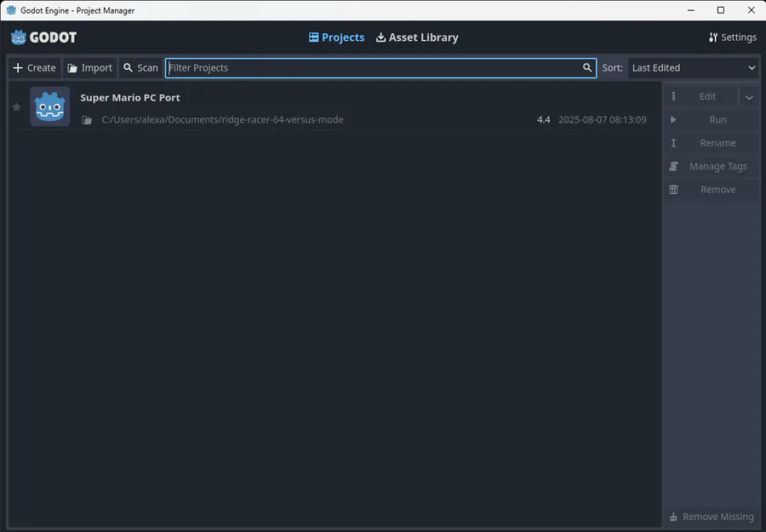The height and width of the screenshot is (532, 766).
Task: Edit the selected project
Action: click(x=701, y=97)
